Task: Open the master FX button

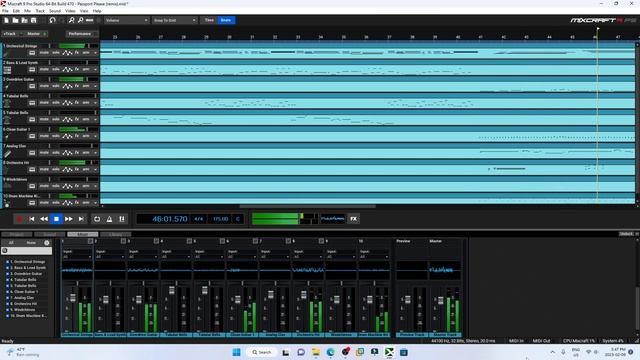Action: click(x=353, y=219)
